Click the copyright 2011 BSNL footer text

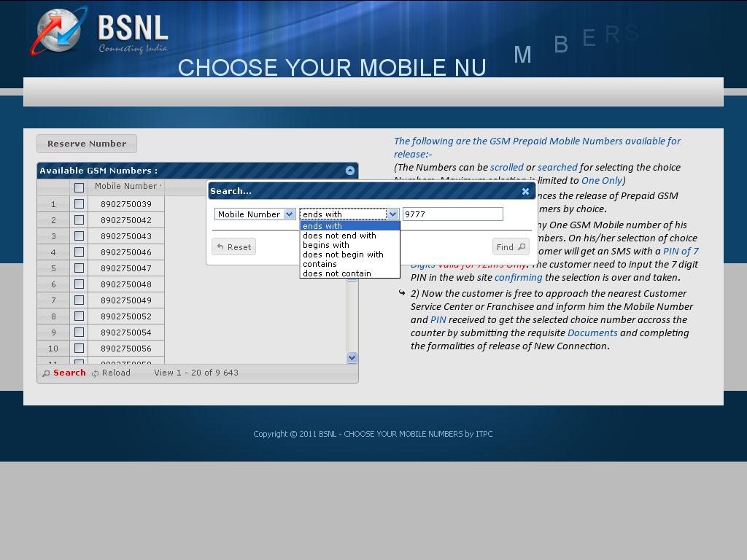coord(373,434)
